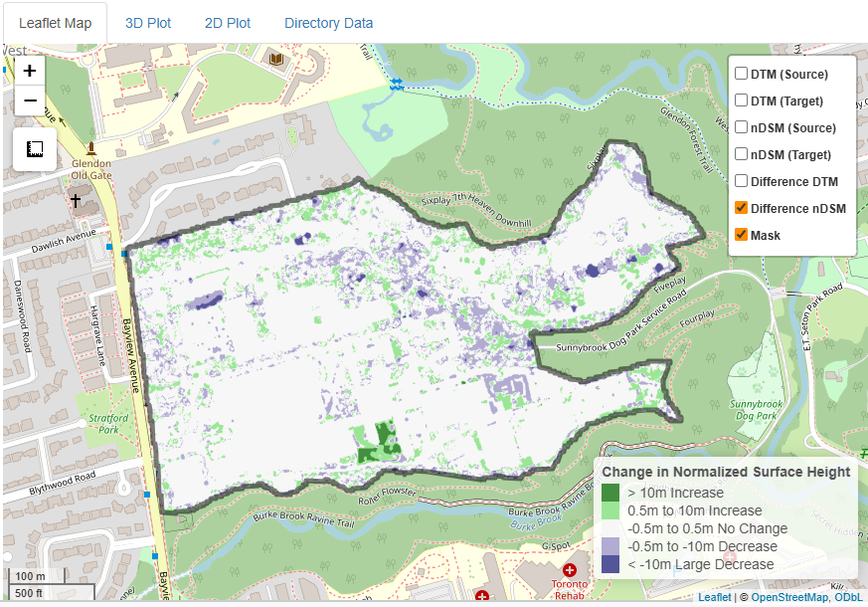This screenshot has height=607, width=868.
Task: Enable the DTM (Source) layer
Action: [x=740, y=73]
